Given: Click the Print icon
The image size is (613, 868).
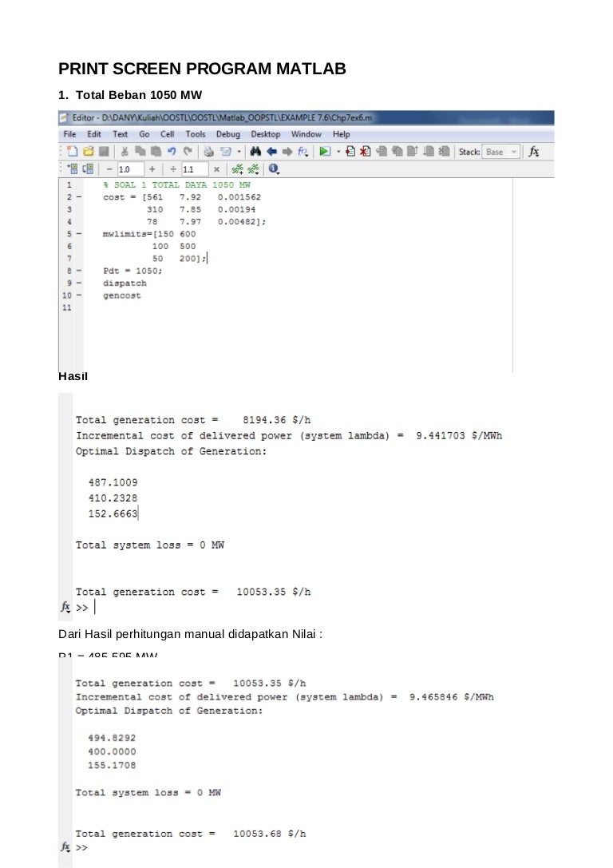Looking at the screenshot, I should coord(208,151).
